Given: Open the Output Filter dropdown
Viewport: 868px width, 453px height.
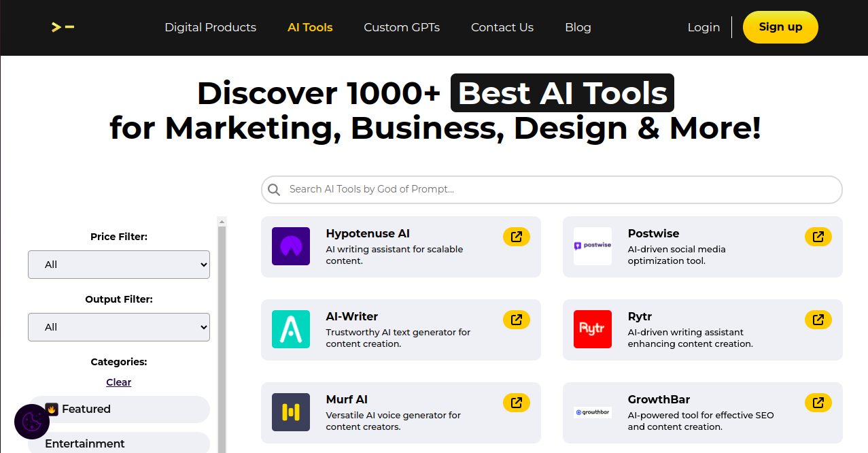Looking at the screenshot, I should [x=119, y=327].
